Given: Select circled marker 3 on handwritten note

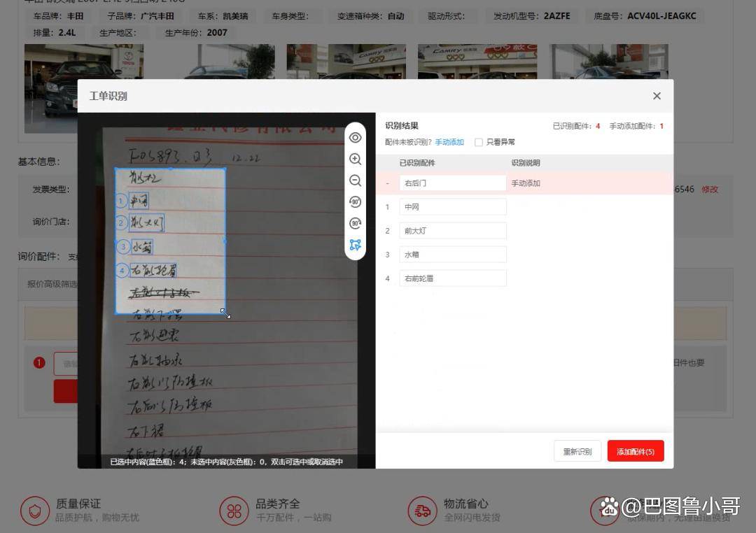Looking at the screenshot, I should click(x=123, y=247).
